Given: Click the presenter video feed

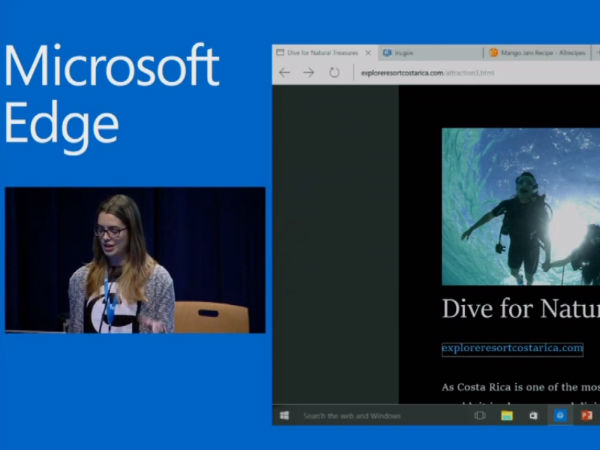Looking at the screenshot, I should click(x=135, y=260).
